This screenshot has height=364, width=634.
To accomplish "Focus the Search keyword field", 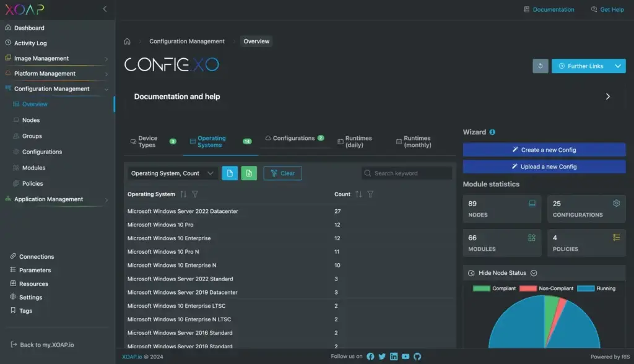I will click(407, 173).
